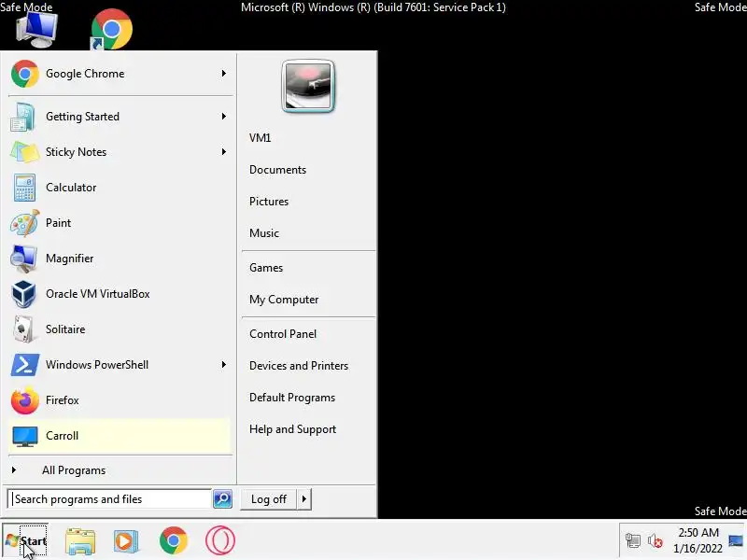
Task: Open Control Panel
Action: tap(283, 334)
